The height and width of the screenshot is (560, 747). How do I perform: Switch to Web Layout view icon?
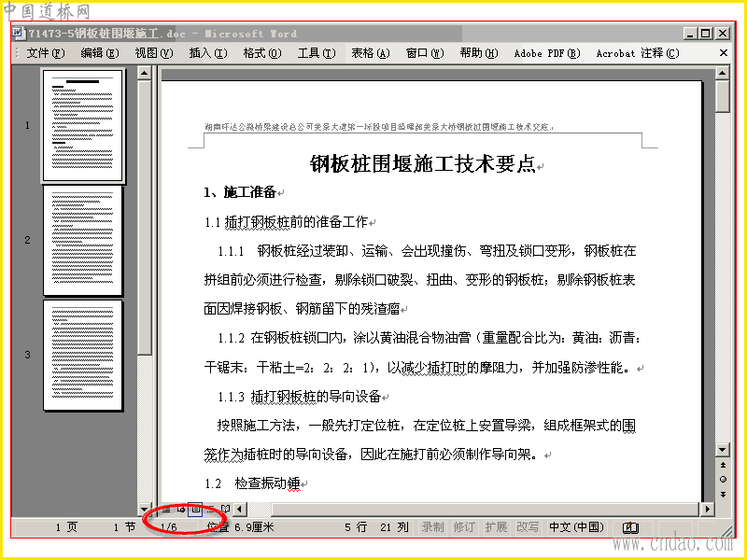click(x=181, y=509)
